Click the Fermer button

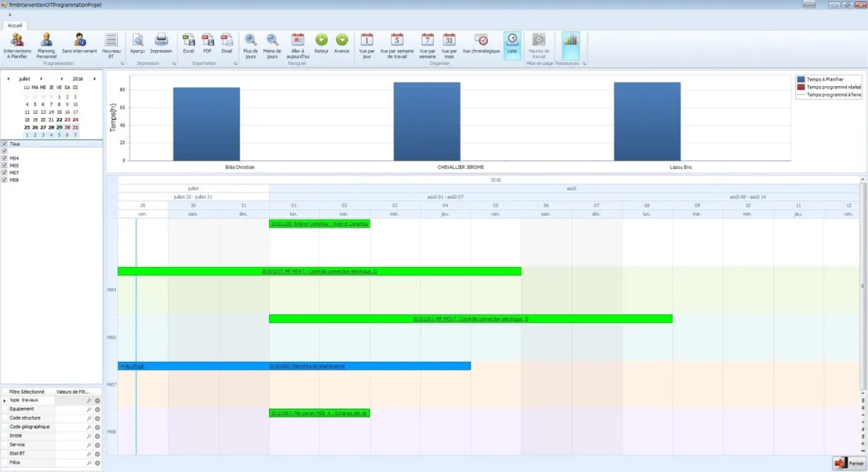click(849, 463)
